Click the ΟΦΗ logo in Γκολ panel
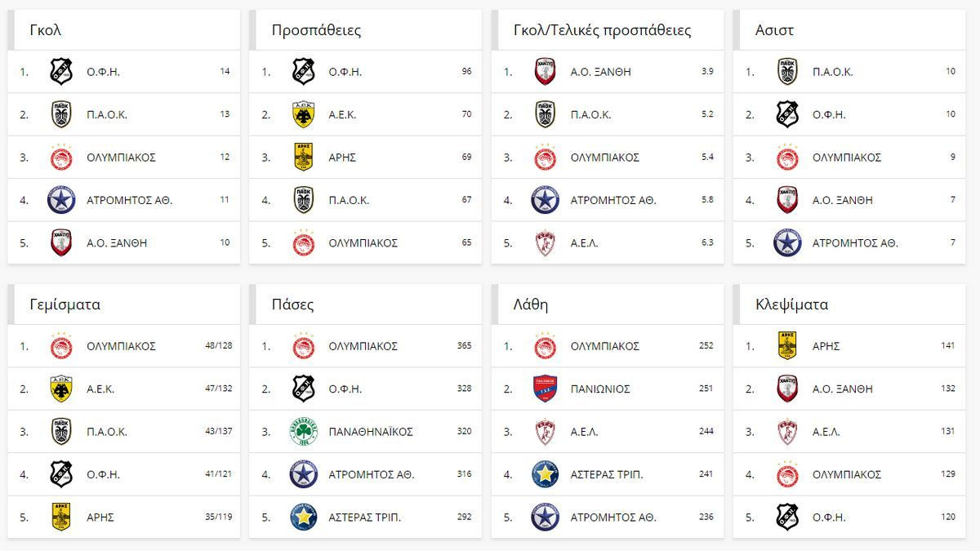Viewport: 980px width, 551px height. (x=61, y=72)
